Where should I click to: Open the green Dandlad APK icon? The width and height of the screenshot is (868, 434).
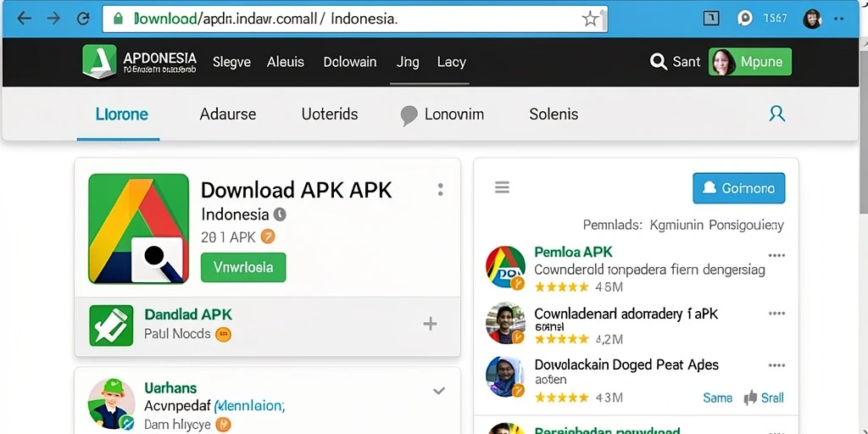(x=111, y=325)
